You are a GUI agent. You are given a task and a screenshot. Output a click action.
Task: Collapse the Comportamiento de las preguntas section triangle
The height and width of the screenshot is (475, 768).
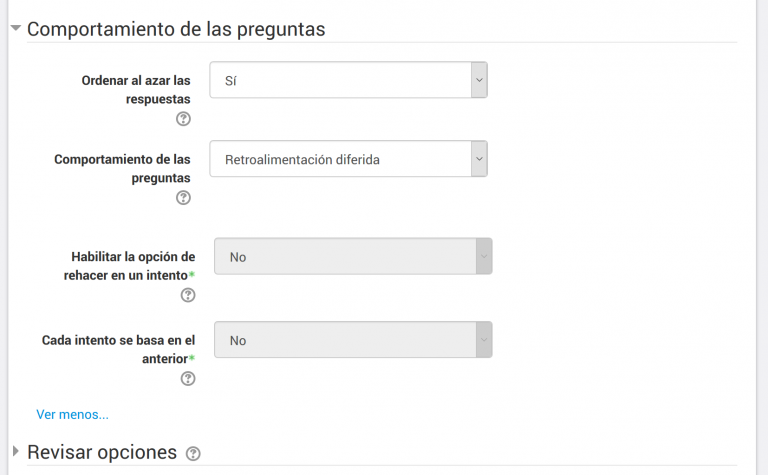[x=16, y=28]
